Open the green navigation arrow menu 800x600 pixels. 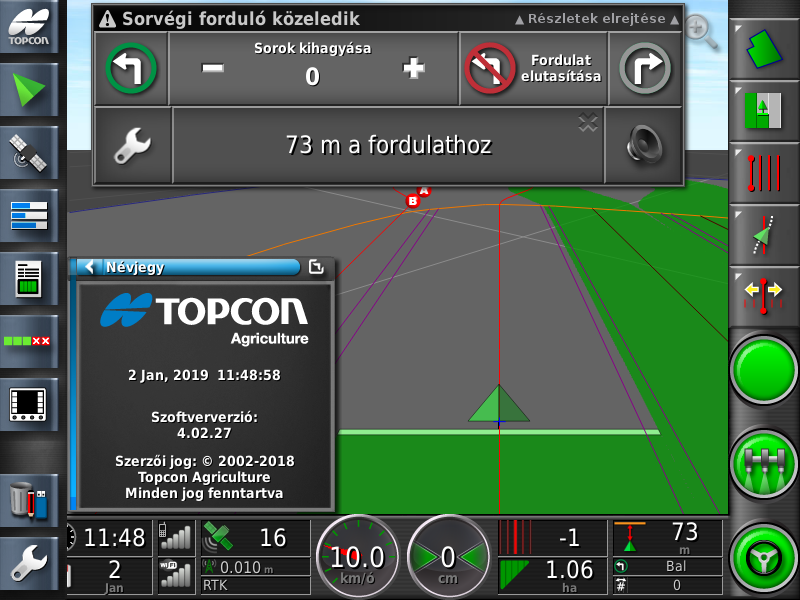pos(29,92)
